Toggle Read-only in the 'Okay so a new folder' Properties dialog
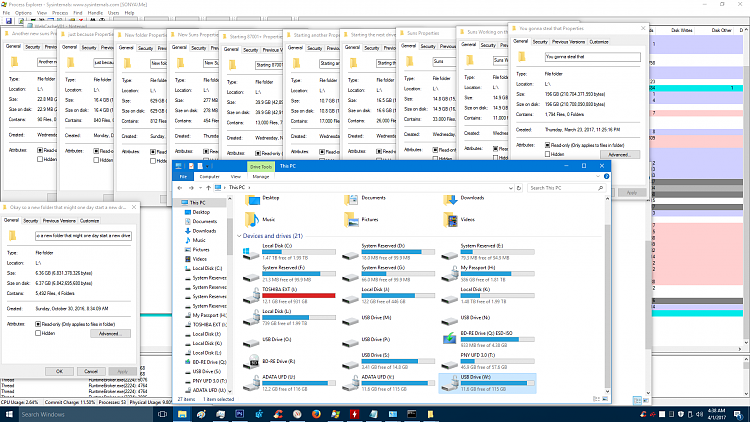This screenshot has width=750, height=422. (38, 324)
